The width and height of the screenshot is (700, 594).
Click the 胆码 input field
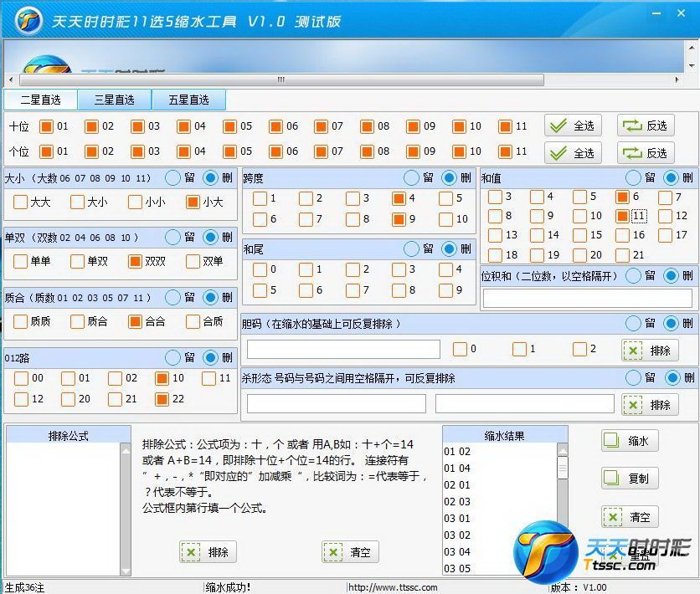[344, 349]
